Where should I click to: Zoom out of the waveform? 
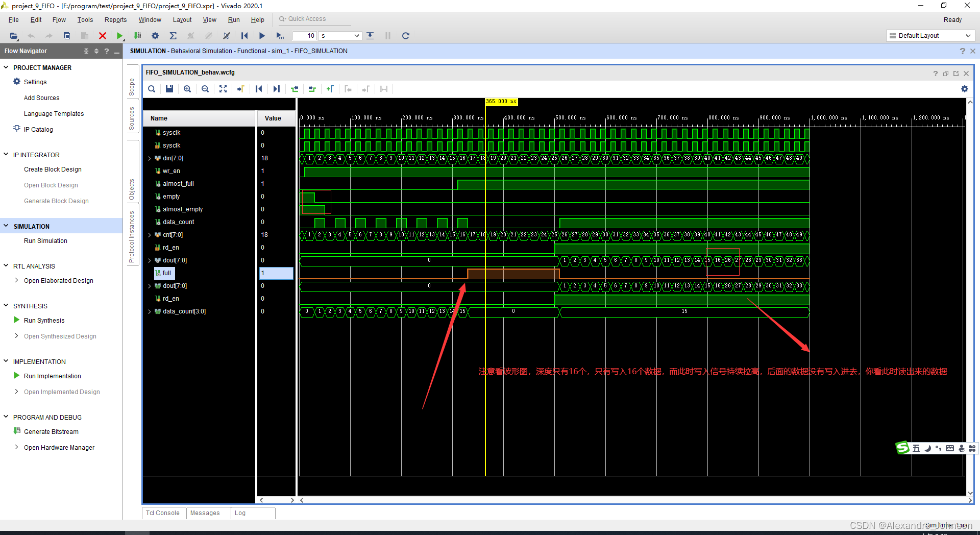coord(205,89)
